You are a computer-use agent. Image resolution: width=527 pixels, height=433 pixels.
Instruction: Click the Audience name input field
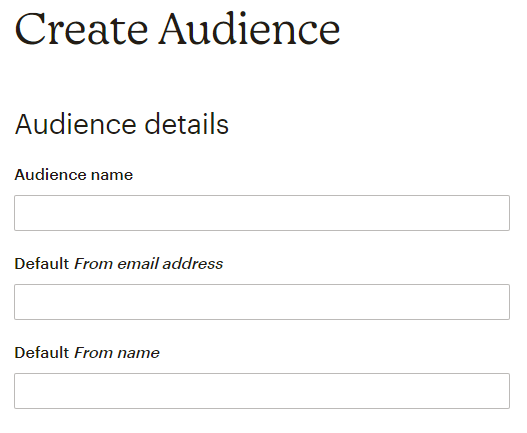[x=262, y=213]
